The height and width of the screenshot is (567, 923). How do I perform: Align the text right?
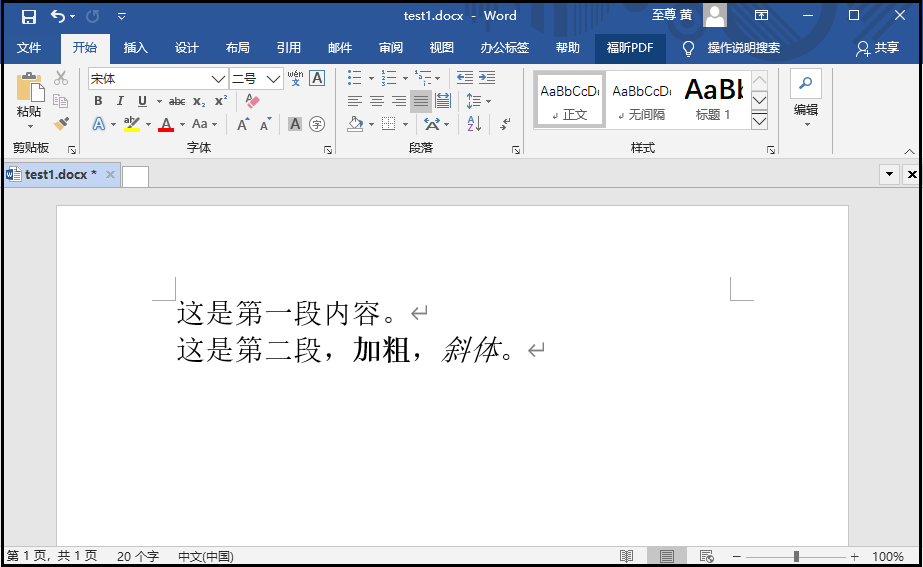[x=399, y=101]
